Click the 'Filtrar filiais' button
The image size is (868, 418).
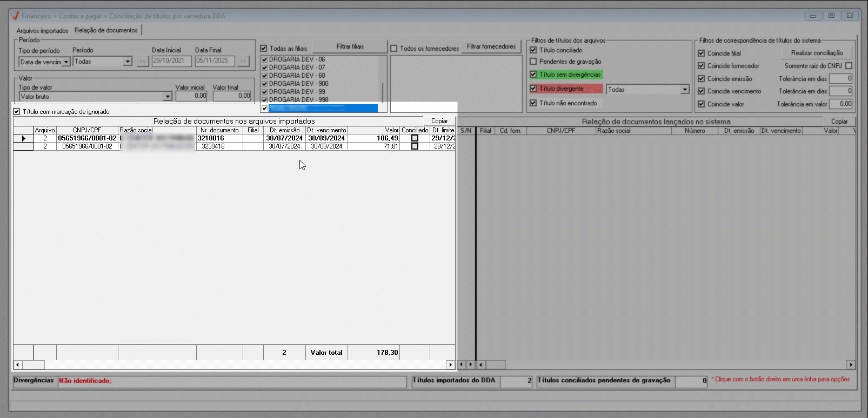350,46
